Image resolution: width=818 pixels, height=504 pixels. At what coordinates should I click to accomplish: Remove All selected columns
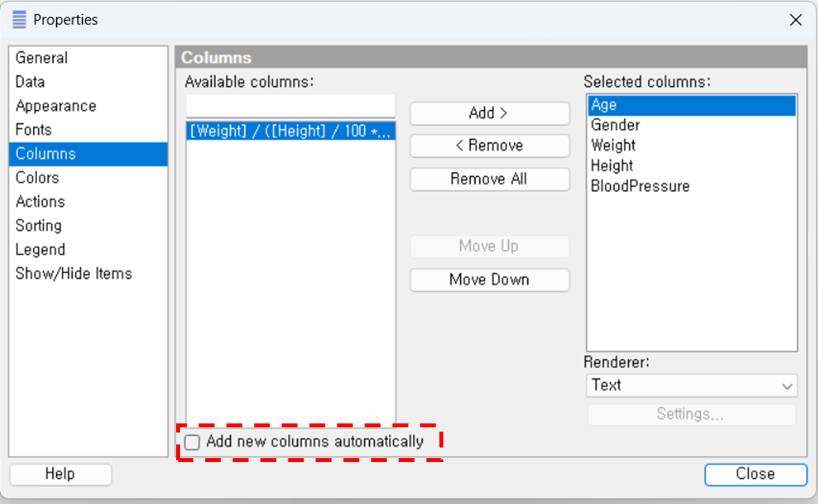coord(489,179)
